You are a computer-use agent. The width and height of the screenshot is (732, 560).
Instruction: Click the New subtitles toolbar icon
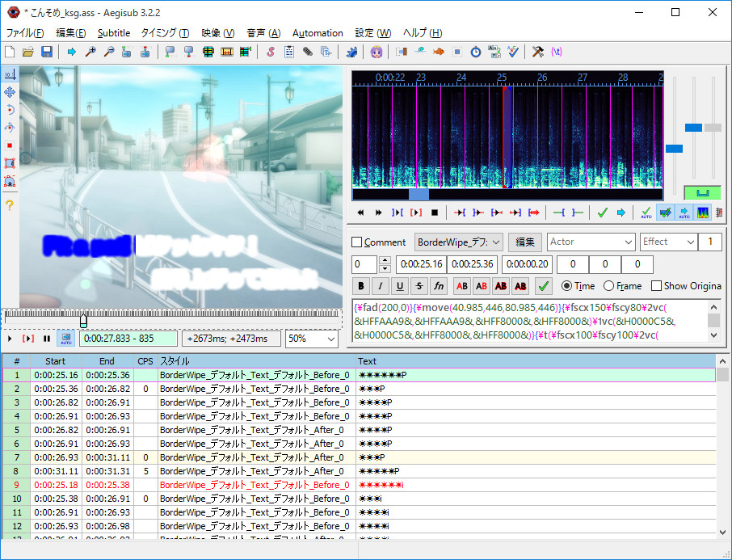pos(10,52)
